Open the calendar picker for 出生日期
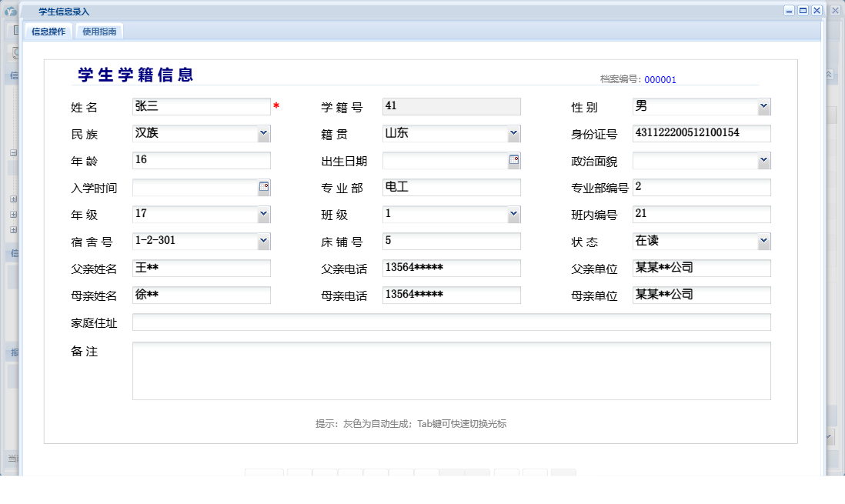 point(514,160)
